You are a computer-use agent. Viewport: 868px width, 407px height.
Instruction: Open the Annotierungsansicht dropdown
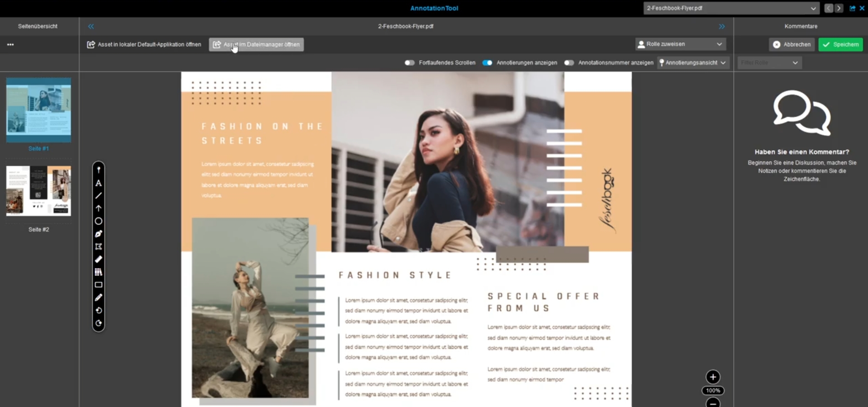[x=693, y=63]
